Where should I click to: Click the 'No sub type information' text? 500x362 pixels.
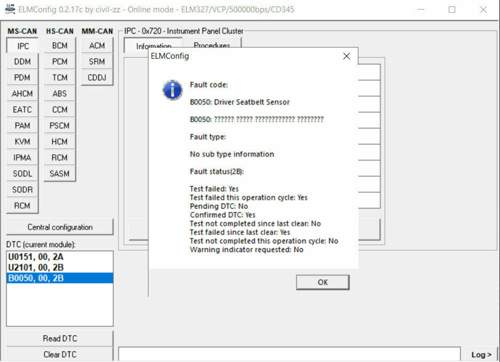pyautogui.click(x=232, y=154)
